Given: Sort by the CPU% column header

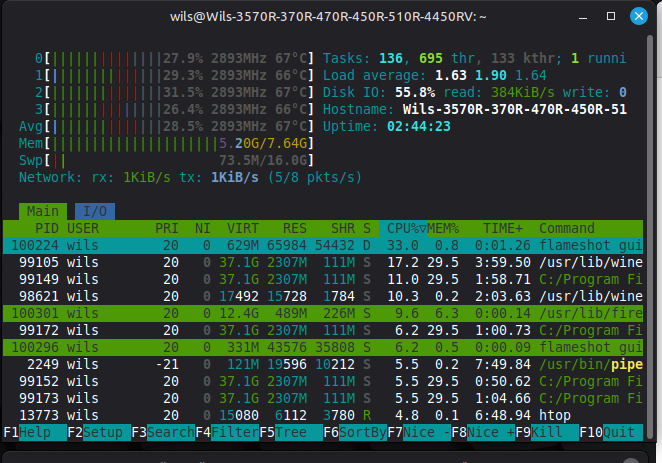Looking at the screenshot, I should (404, 228).
